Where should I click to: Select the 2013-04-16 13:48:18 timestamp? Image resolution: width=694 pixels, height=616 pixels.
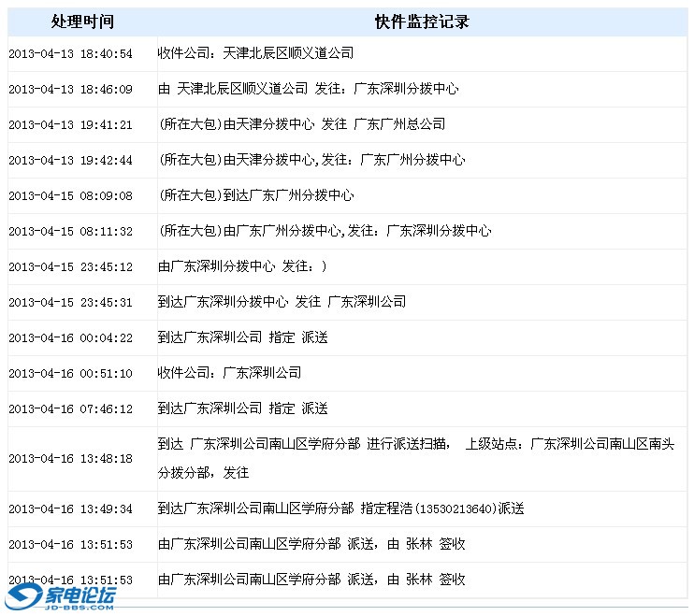pyautogui.click(x=70, y=459)
